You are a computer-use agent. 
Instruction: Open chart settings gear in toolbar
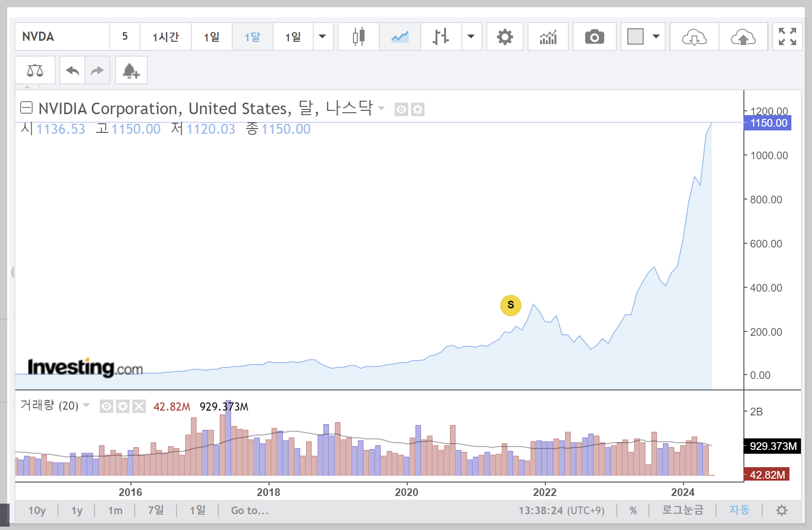(x=505, y=36)
